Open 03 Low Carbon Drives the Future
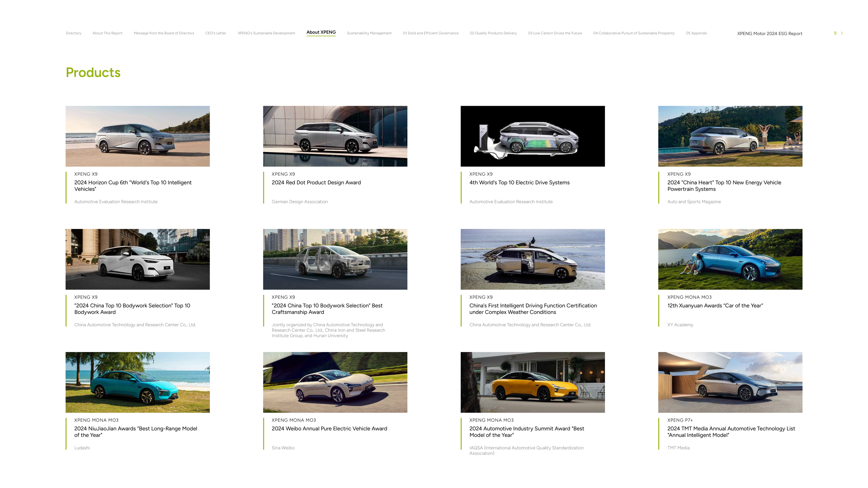 point(555,33)
